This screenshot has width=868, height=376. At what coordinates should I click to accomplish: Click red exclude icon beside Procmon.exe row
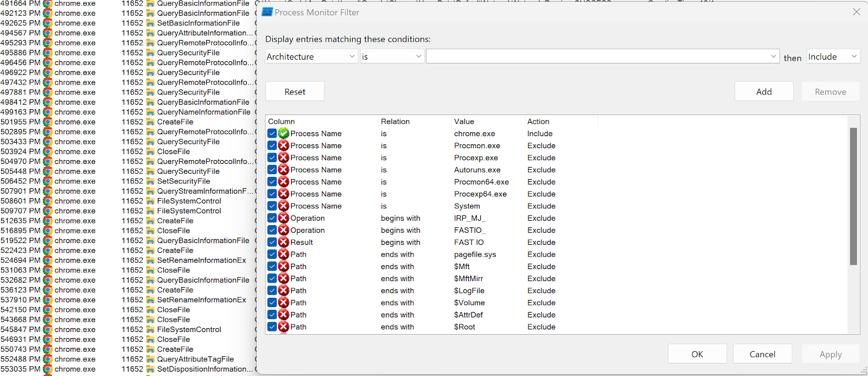283,145
